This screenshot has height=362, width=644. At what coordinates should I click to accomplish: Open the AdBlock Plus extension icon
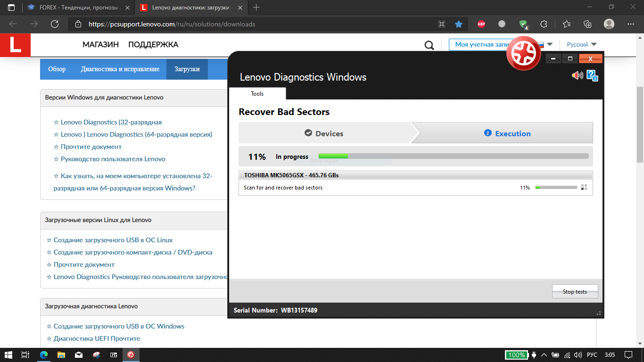click(481, 24)
